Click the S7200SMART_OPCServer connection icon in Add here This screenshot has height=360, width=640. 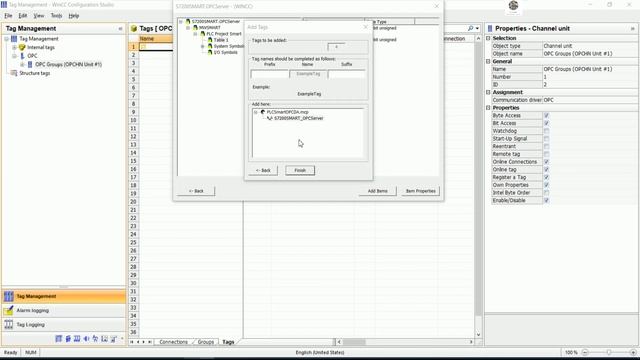[x=270, y=118]
